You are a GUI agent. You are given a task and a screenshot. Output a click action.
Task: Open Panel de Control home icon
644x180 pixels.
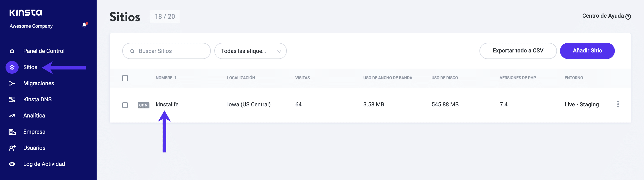pos(12,51)
